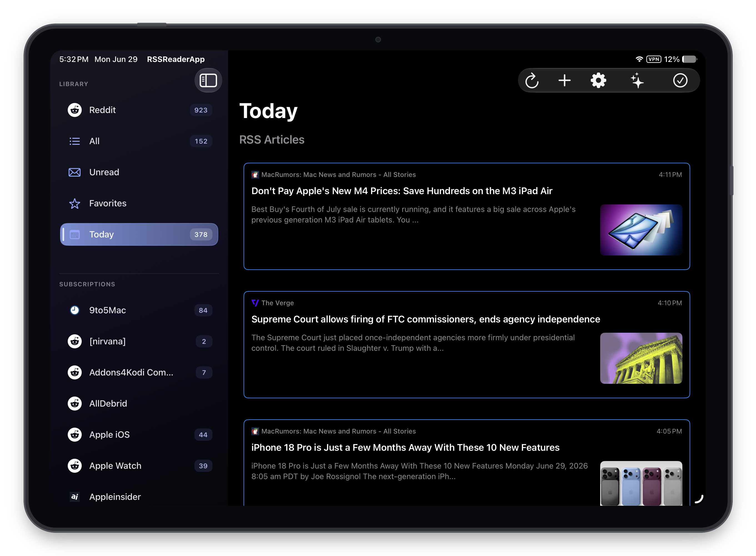Screen dimensions: 756x556
Task: Click the MacRumors source label at 4:11 PM
Action: [x=338, y=175]
